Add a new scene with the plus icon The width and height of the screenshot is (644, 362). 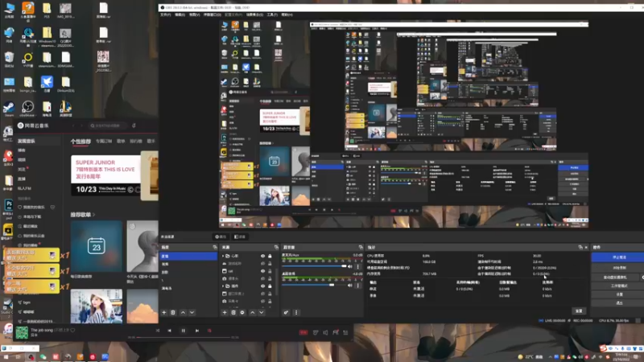click(164, 313)
